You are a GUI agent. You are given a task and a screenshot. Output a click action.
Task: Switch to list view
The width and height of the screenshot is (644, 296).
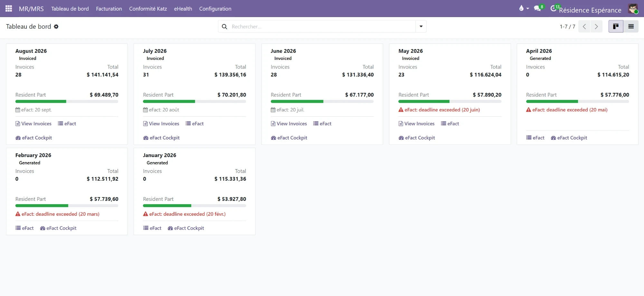[631, 26]
